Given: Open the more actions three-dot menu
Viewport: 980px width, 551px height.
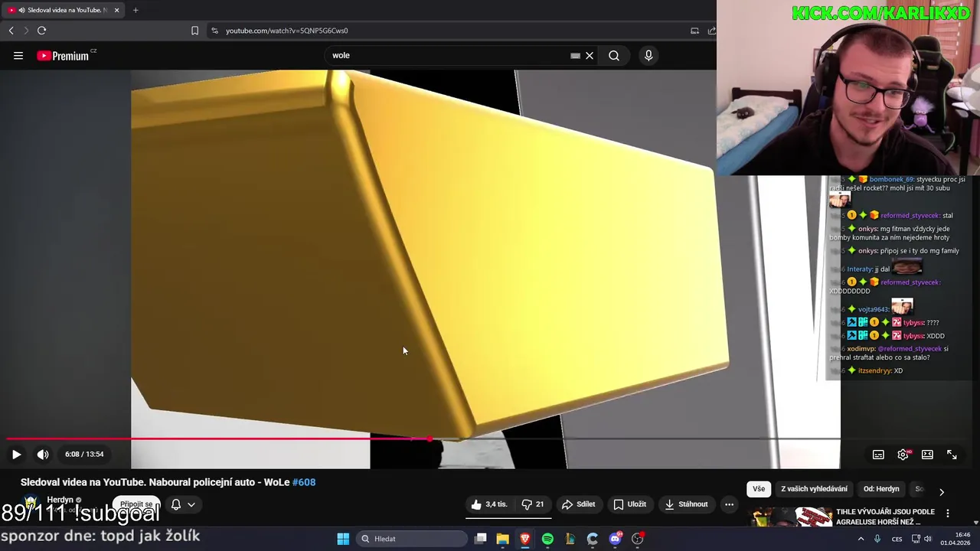Looking at the screenshot, I should click(x=729, y=504).
